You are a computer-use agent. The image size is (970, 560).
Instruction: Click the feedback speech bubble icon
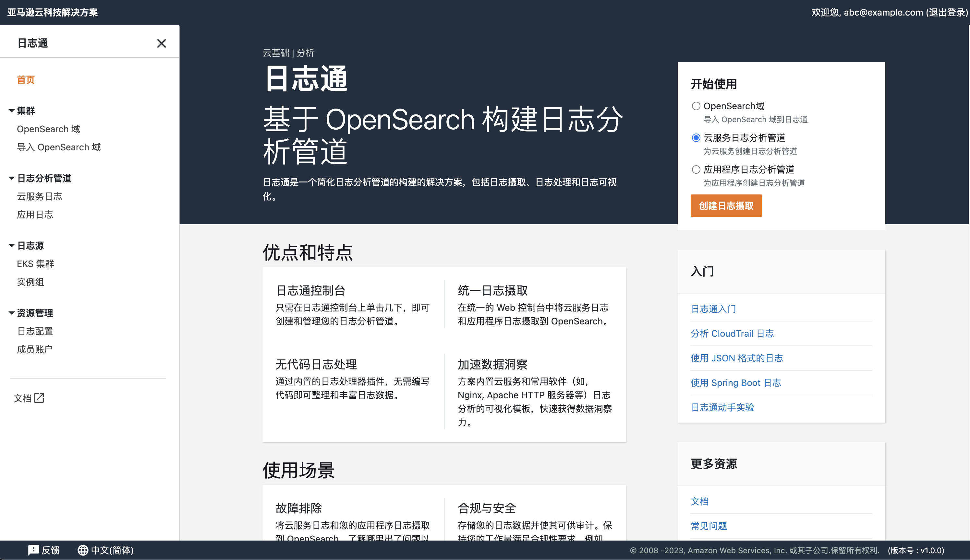coord(33,550)
